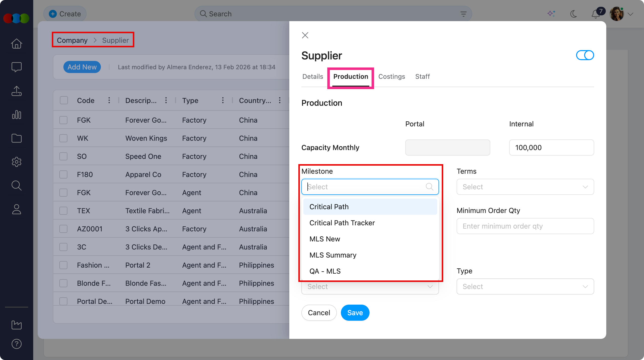Viewport: 644px width, 360px height.
Task: Open the chat messages sidebar icon
Action: pyautogui.click(x=17, y=67)
